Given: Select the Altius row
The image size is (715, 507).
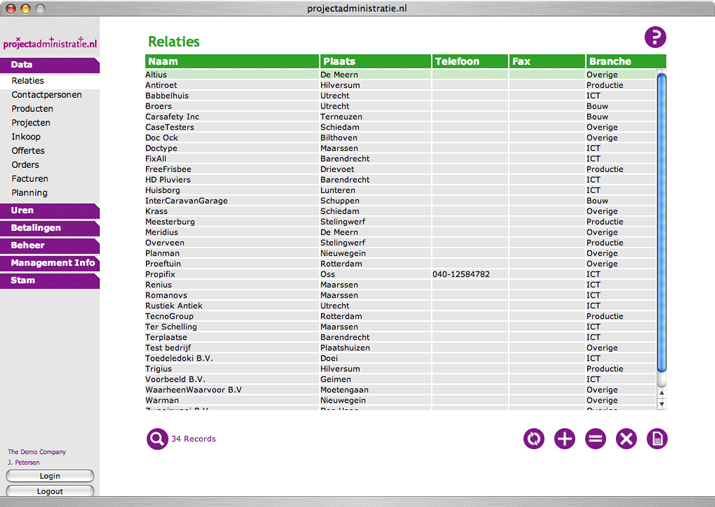Looking at the screenshot, I should point(400,75).
